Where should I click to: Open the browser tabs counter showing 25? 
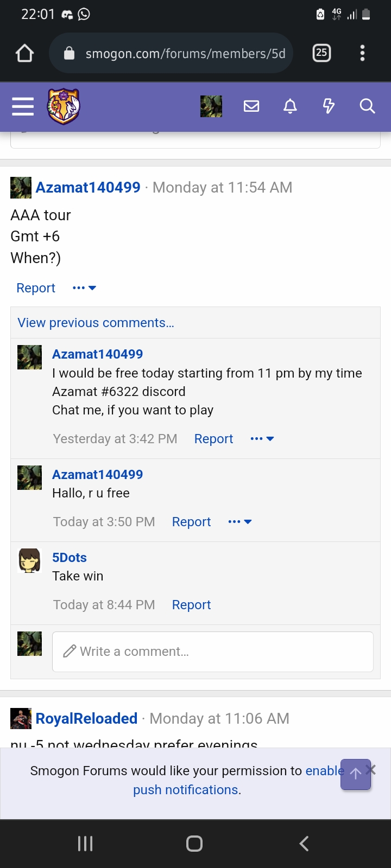pyautogui.click(x=321, y=53)
